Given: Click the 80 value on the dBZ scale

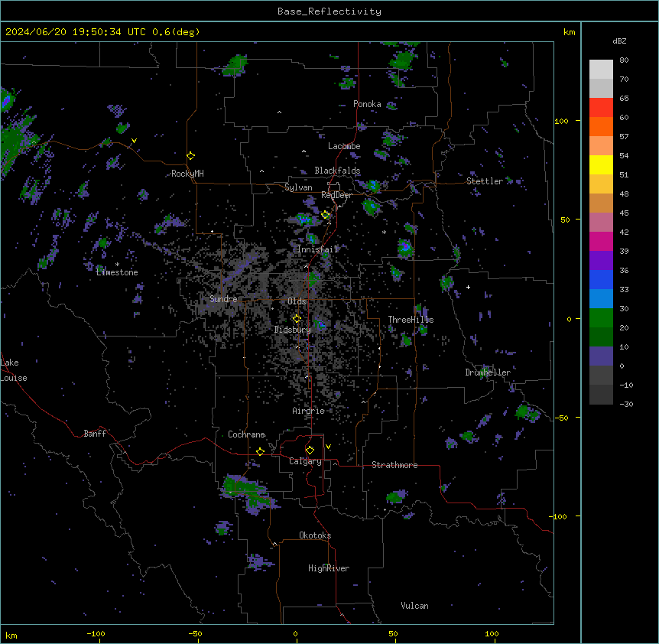Looking at the screenshot, I should pyautogui.click(x=624, y=60).
